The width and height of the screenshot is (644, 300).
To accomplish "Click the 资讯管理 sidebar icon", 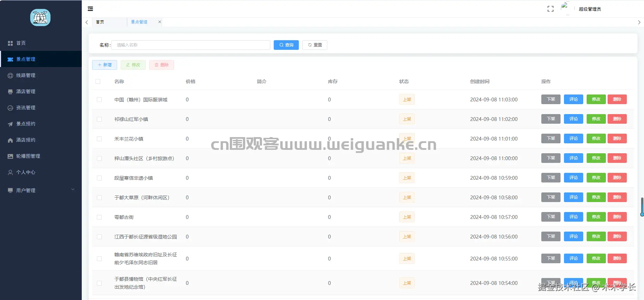I will [10, 108].
